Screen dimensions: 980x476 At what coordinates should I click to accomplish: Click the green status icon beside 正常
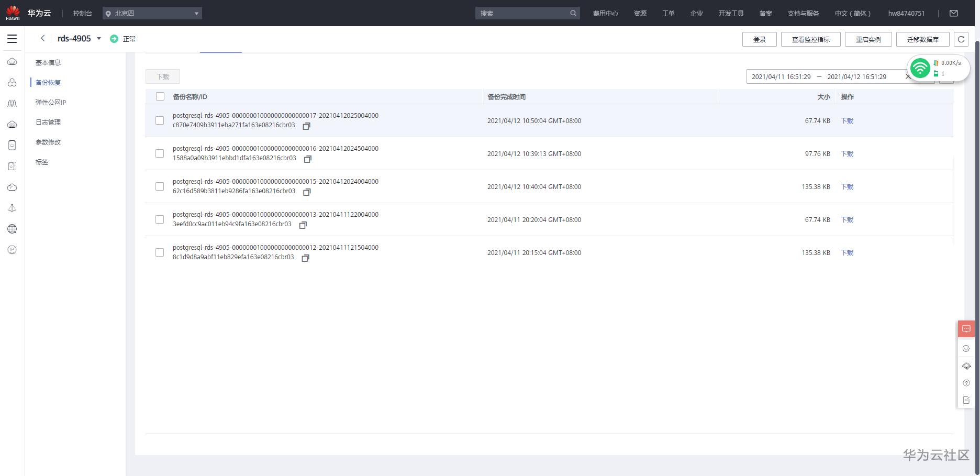[x=114, y=39]
